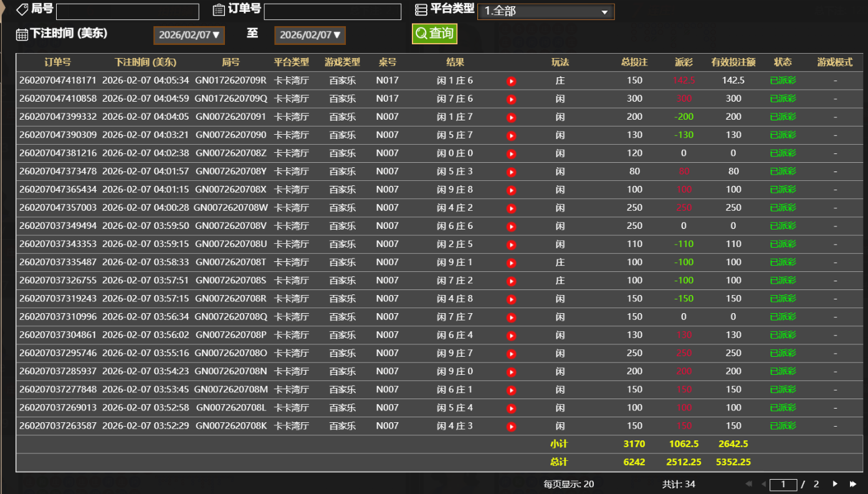Play video replay for order 260207047418171
The image size is (868, 494).
511,81
